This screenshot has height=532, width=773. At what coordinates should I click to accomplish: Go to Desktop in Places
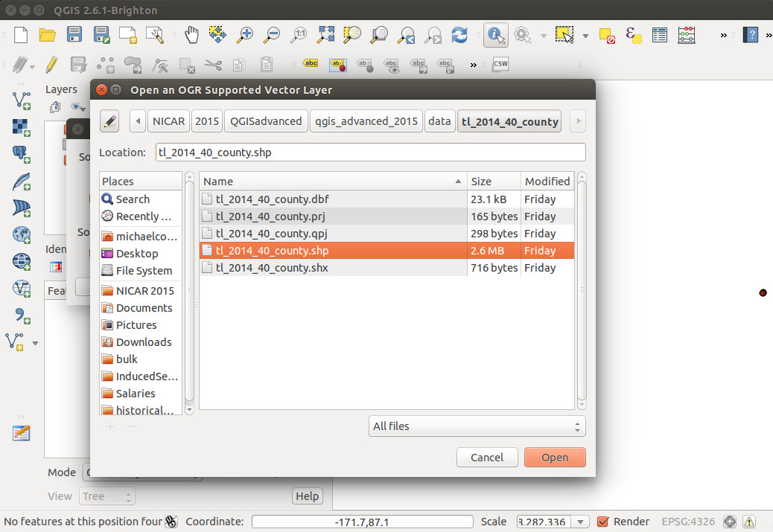[141, 253]
